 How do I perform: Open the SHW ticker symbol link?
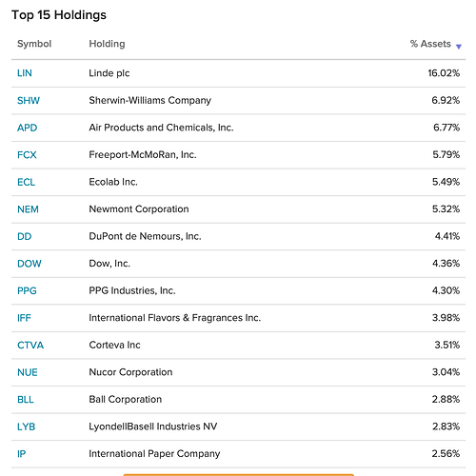pos(29,100)
